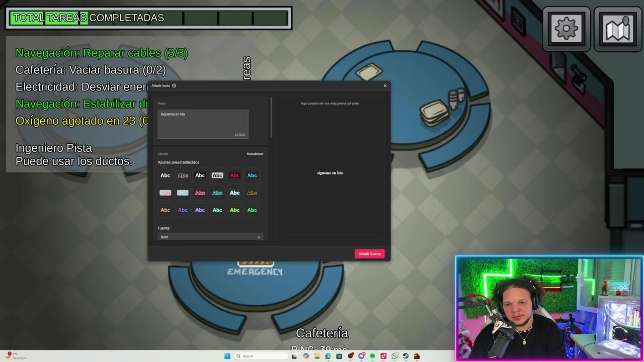Screen dimensions: 644x362
Task: Open Copilot from the taskbar
Action: pyautogui.click(x=306, y=356)
